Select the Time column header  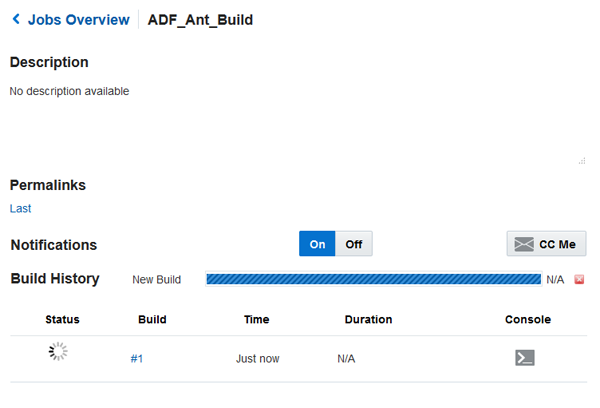257,320
